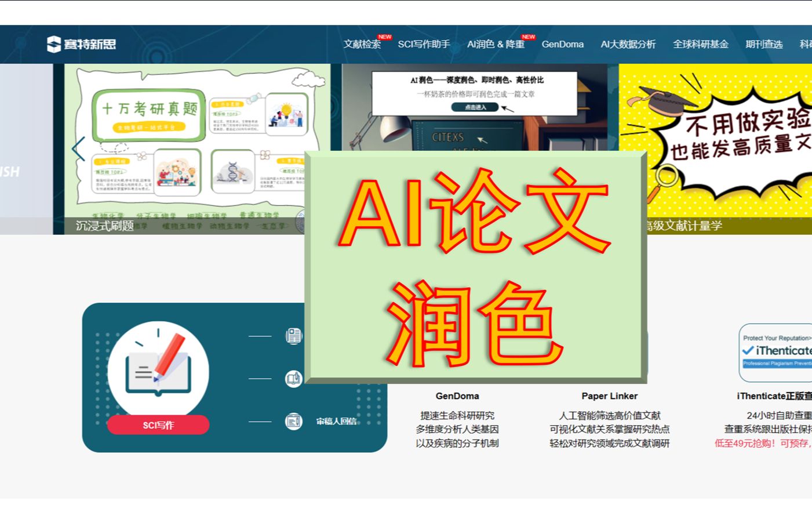The height and width of the screenshot is (508, 812).
Task: Click the iThenticate logo
Action: 775,353
